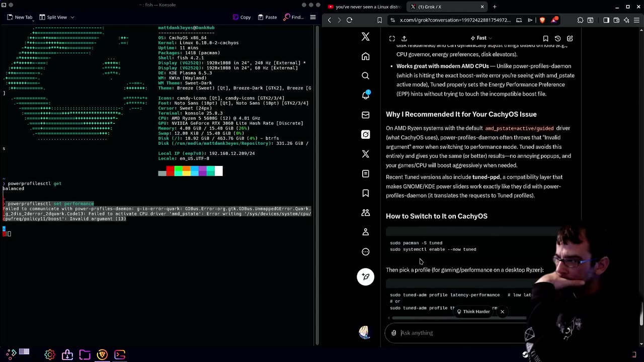
Task: Go to X Home
Action: [366, 56]
